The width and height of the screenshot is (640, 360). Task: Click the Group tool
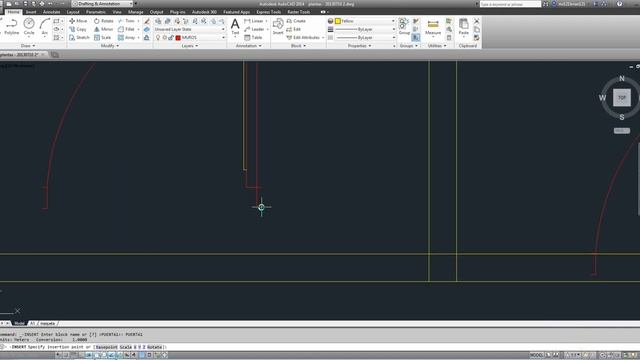point(404,26)
